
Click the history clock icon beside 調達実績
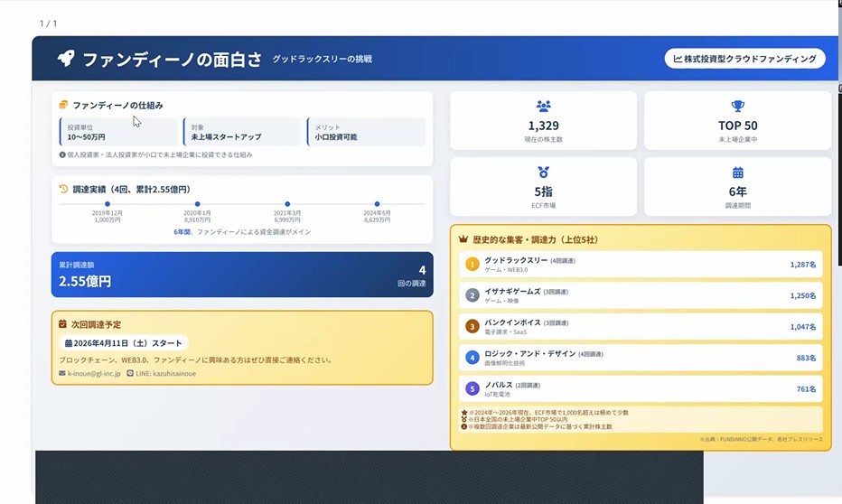click(63, 189)
